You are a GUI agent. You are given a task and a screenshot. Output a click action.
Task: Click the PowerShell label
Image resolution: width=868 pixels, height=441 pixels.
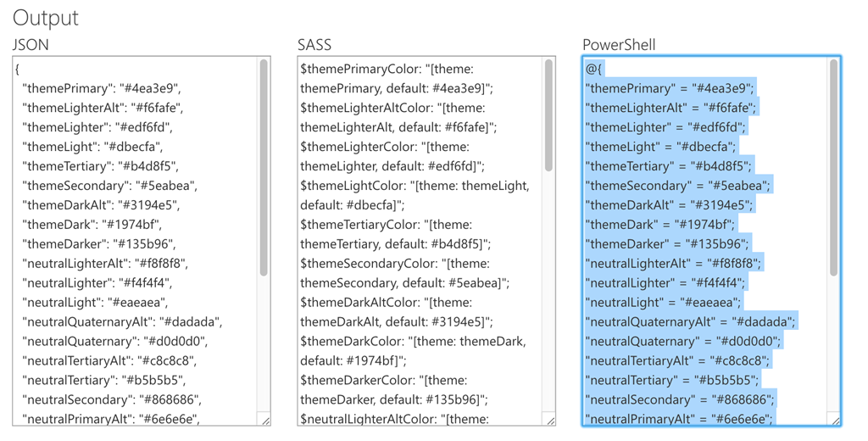(619, 45)
